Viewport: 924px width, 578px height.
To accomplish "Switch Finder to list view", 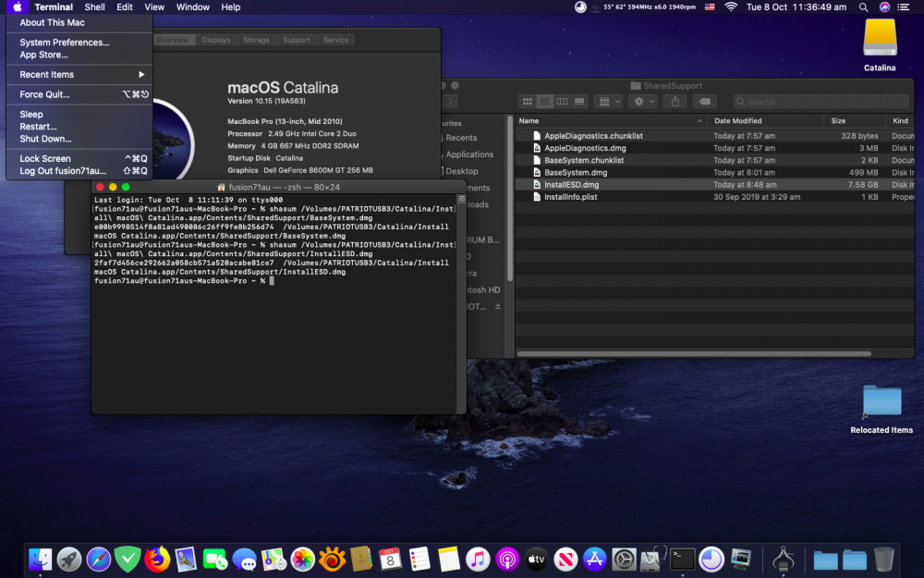I will coord(544,102).
